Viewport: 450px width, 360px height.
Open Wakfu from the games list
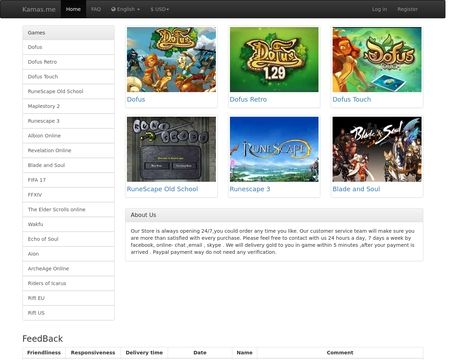pyautogui.click(x=68, y=224)
